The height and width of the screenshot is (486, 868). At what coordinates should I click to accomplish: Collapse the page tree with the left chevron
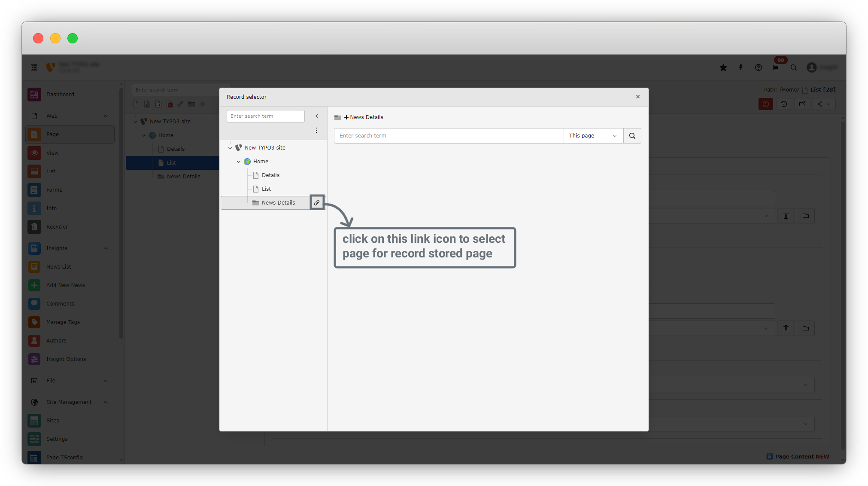click(x=317, y=116)
